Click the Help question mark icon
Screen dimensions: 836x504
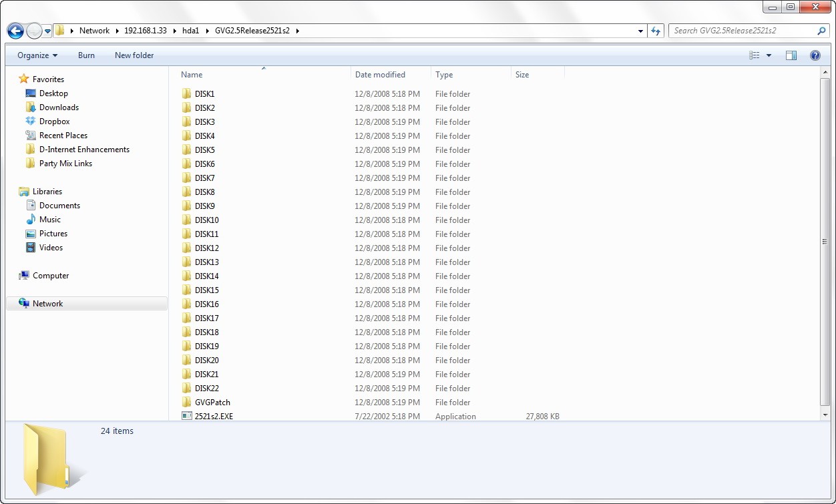(815, 55)
